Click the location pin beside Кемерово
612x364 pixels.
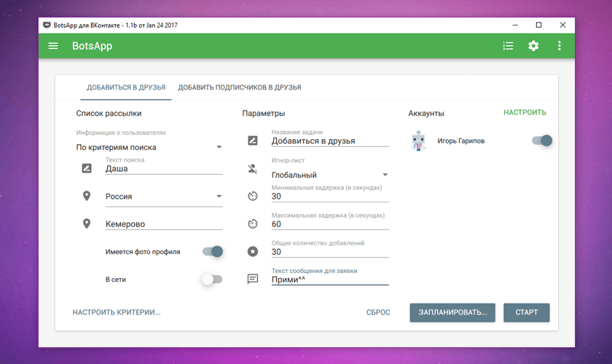coord(87,223)
